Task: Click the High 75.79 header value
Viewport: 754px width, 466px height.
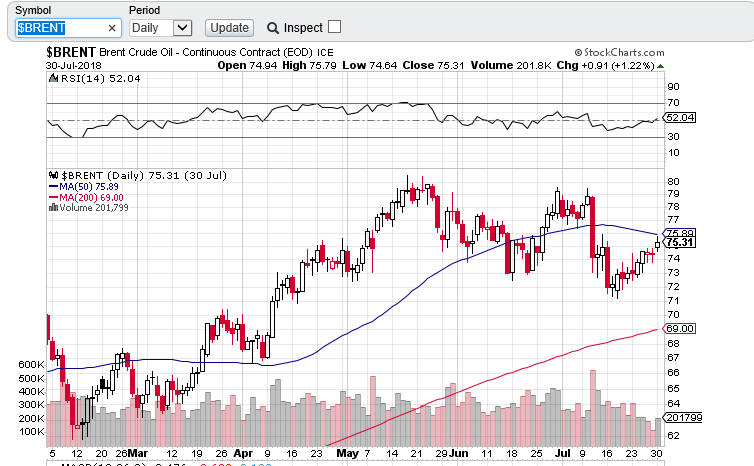Action: point(309,65)
